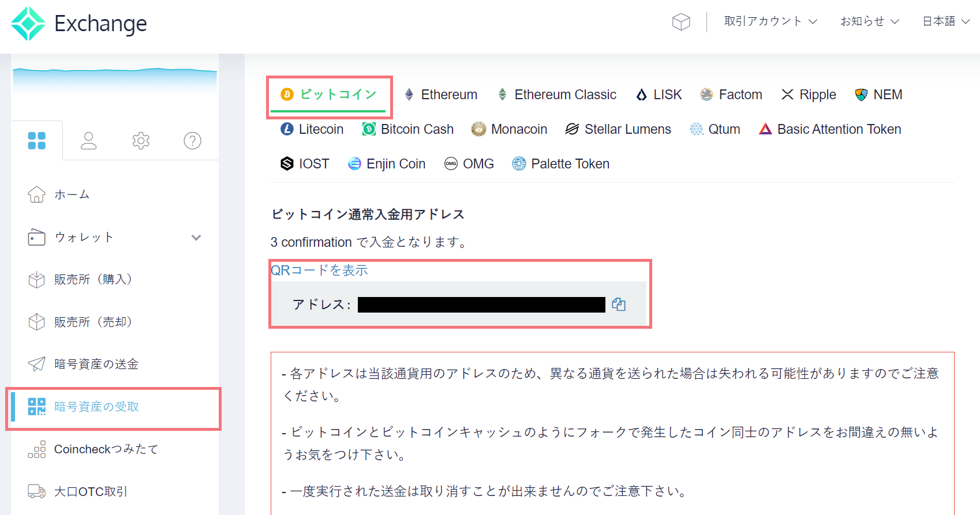This screenshot has width=980, height=515.
Task: Select the ビットコイン tab
Action: (328, 95)
